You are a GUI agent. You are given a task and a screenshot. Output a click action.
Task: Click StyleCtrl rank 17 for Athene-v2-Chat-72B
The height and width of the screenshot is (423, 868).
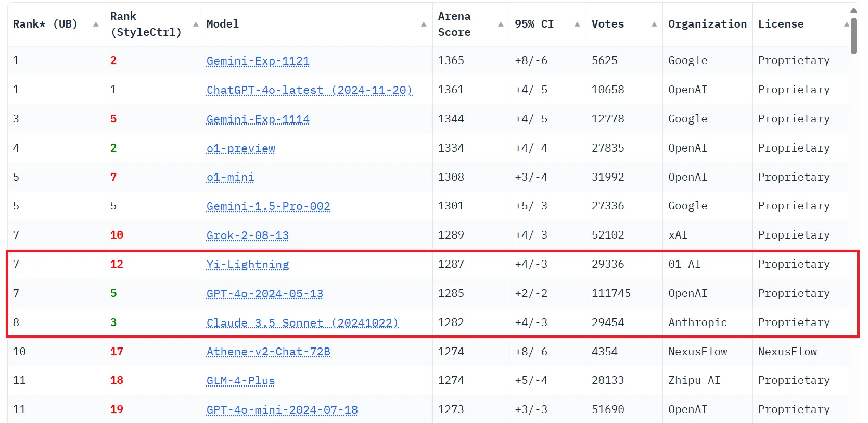(117, 352)
